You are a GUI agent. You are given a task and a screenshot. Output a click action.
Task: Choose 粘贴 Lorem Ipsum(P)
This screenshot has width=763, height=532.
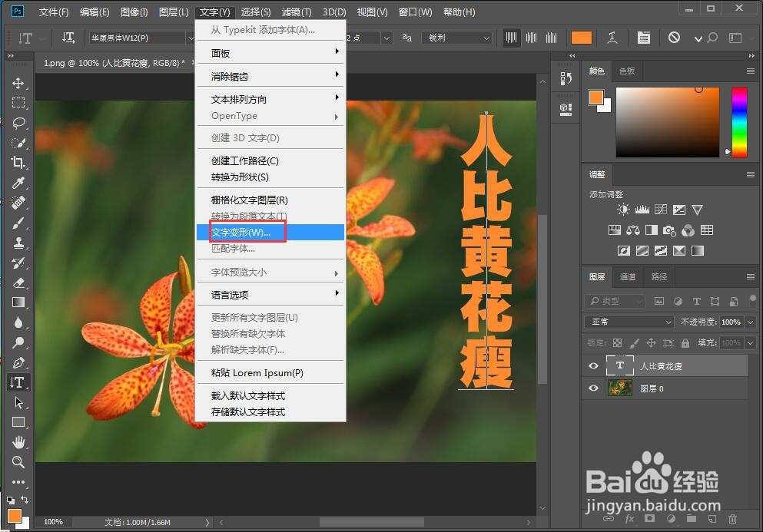[x=270, y=373]
